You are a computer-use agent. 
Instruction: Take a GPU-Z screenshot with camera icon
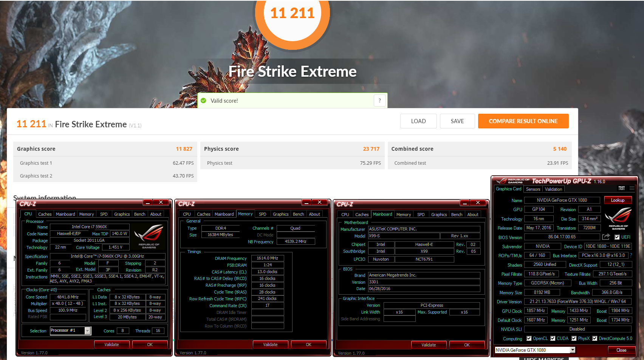pos(621,188)
